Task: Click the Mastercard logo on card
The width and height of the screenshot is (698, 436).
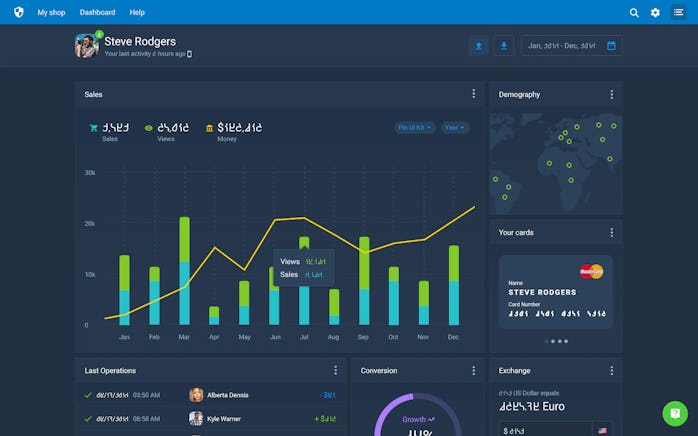Action: [x=591, y=271]
